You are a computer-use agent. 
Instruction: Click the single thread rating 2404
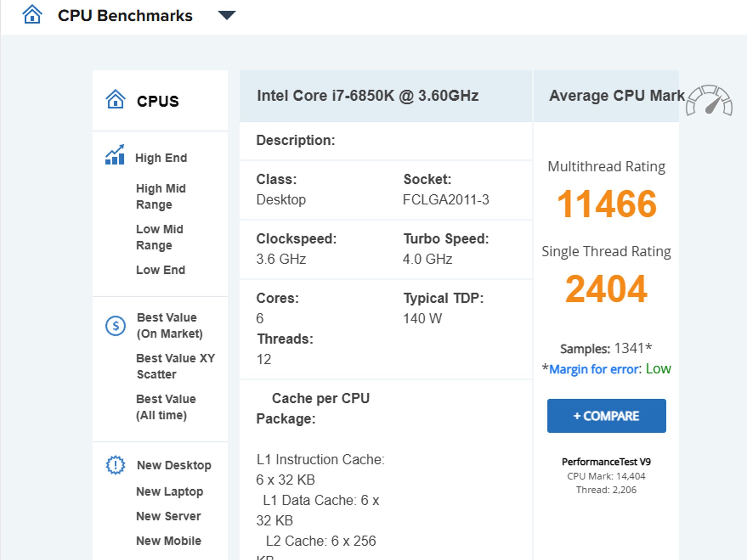[x=606, y=289]
